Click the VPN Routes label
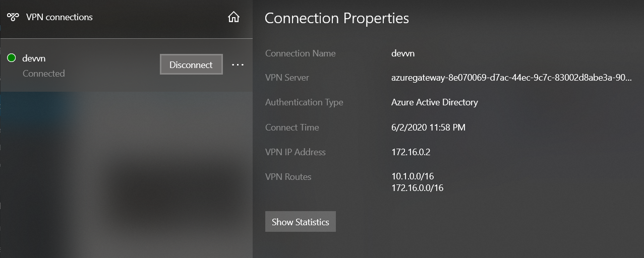644x258 pixels. tap(288, 177)
